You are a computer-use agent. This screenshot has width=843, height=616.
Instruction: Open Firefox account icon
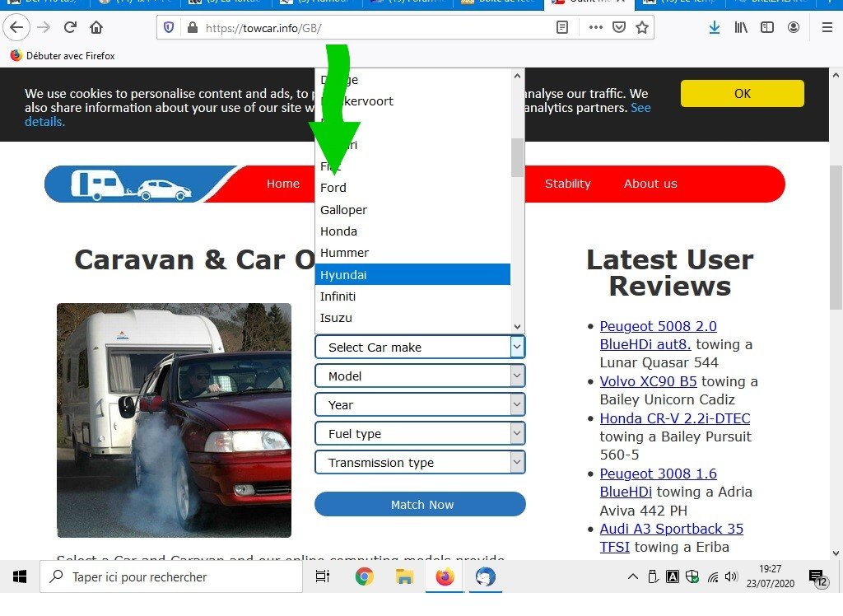pyautogui.click(x=794, y=27)
